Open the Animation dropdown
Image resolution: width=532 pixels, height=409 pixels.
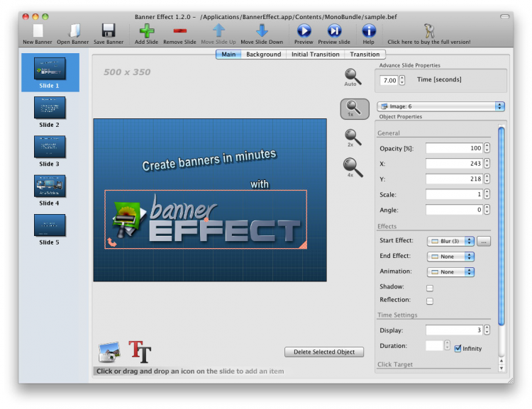pos(450,272)
